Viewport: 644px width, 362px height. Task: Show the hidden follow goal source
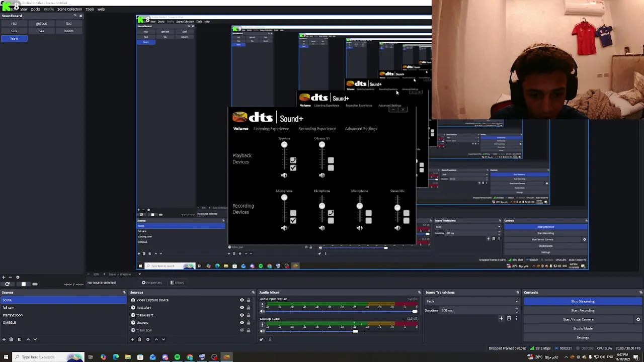tap(242, 330)
